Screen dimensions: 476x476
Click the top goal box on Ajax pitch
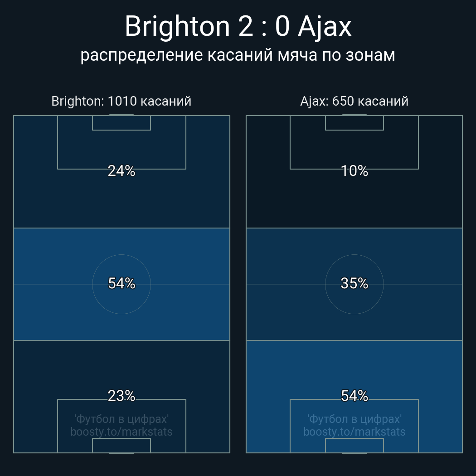point(354,123)
